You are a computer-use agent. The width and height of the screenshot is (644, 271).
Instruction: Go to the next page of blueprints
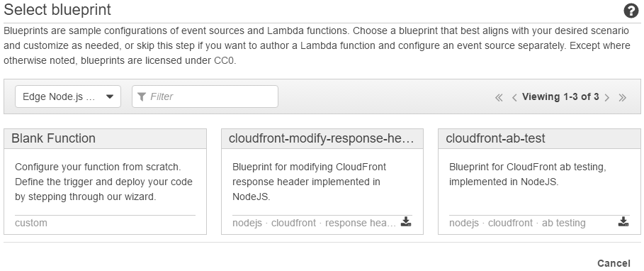click(x=607, y=97)
